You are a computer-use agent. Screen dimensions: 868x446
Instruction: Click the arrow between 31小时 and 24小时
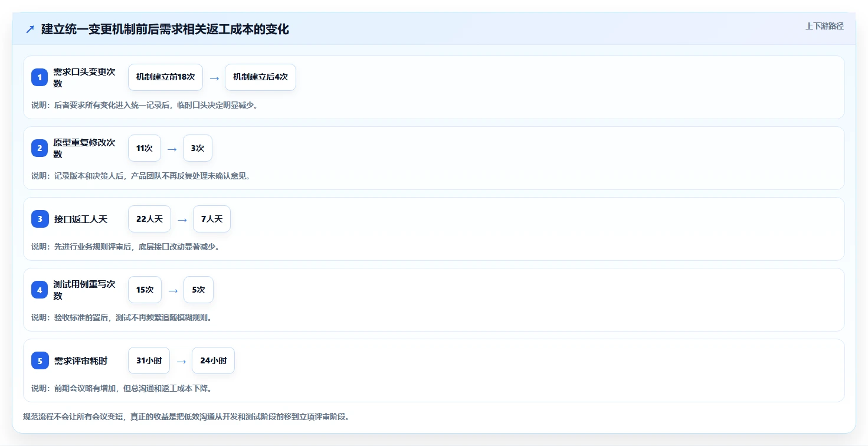tap(181, 361)
